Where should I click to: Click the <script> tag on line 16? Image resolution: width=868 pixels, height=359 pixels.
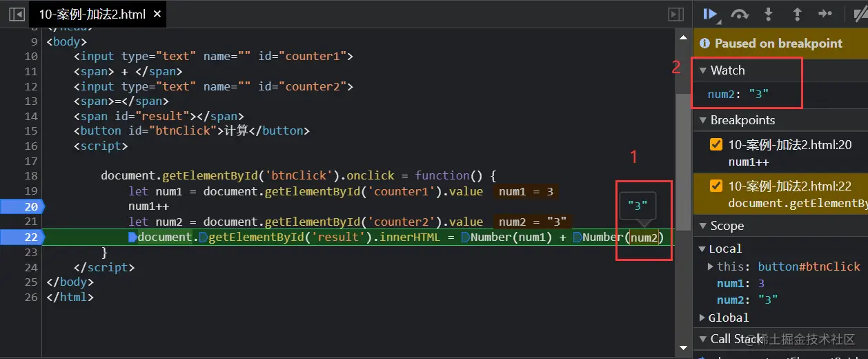click(101, 146)
